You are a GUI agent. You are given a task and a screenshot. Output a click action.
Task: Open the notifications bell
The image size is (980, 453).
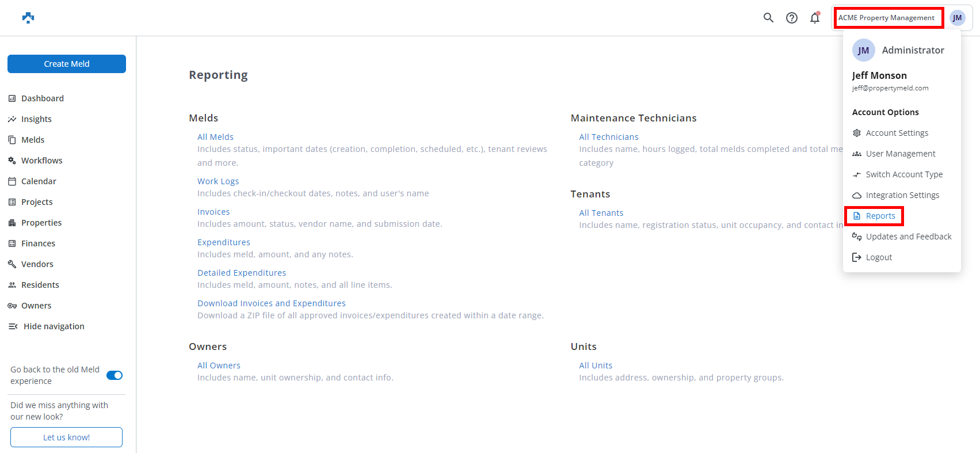click(815, 18)
